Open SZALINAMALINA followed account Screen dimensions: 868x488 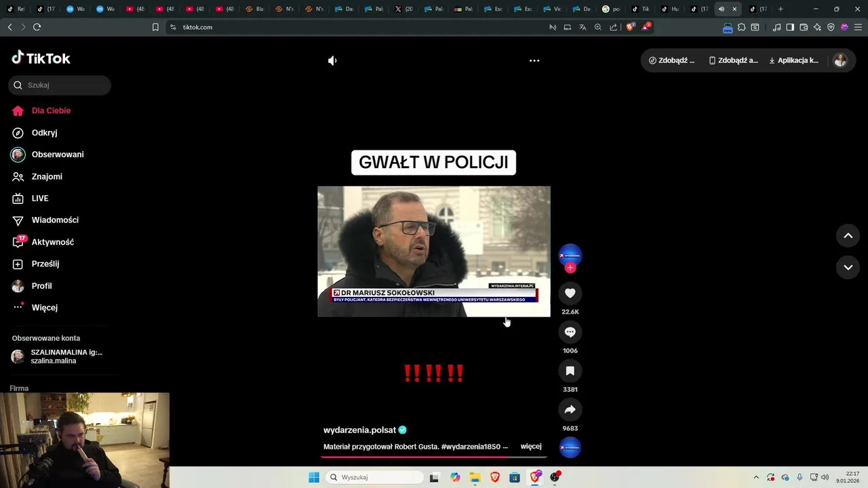point(60,357)
